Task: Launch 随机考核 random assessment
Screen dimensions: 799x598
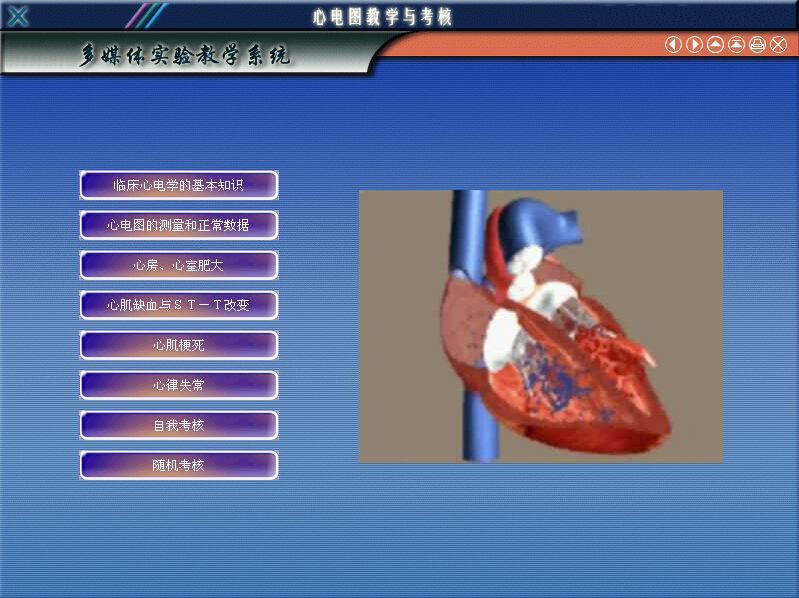Action: (179, 465)
